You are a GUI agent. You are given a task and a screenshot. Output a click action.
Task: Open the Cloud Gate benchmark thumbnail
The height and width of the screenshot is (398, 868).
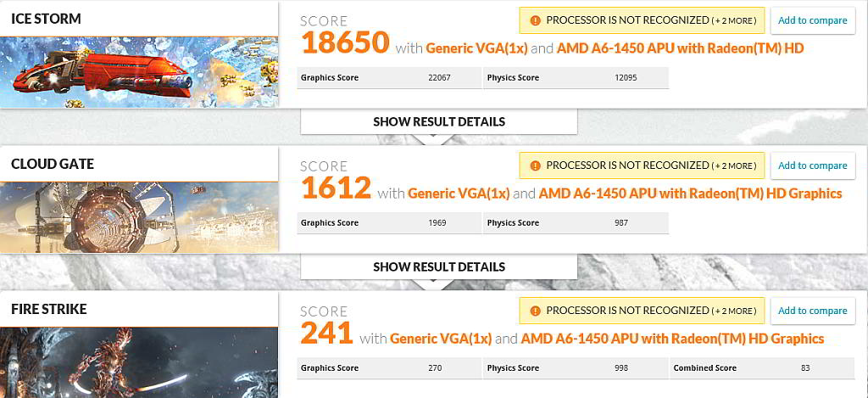coord(139,217)
